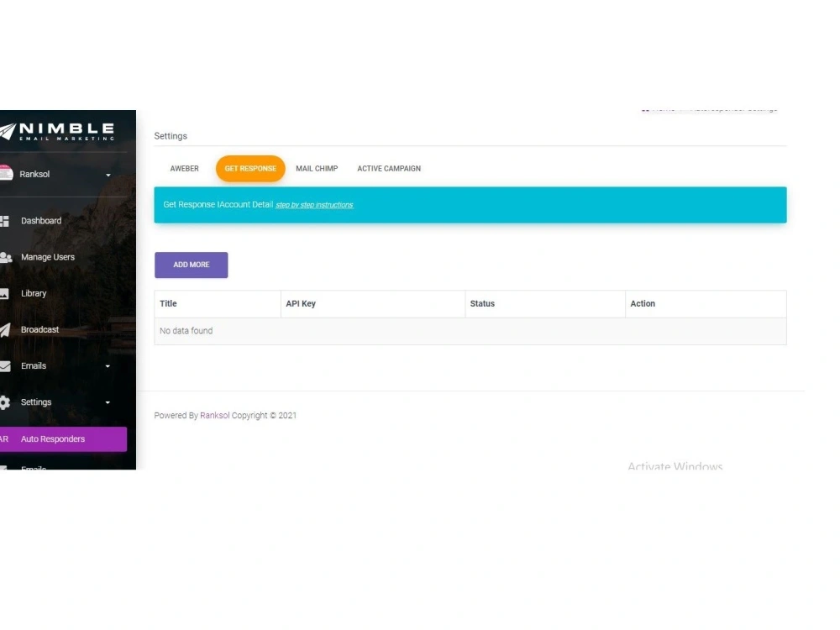Click the AR badge beside Auto Responders
The image size is (840, 630).
point(3,438)
